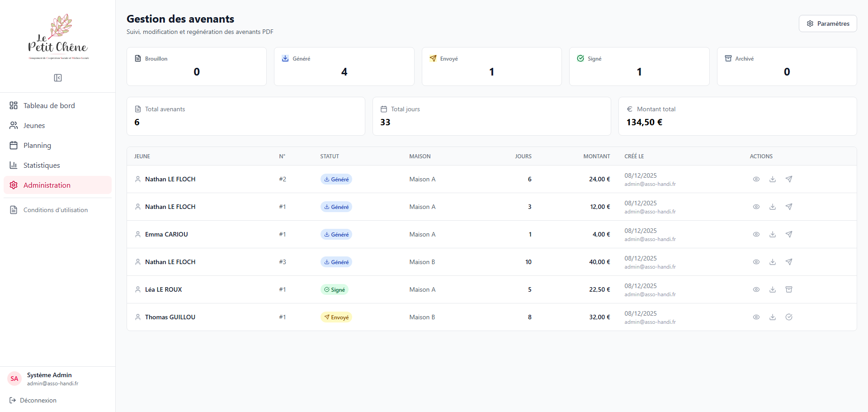Filter by Brouillon status card

pyautogui.click(x=197, y=66)
